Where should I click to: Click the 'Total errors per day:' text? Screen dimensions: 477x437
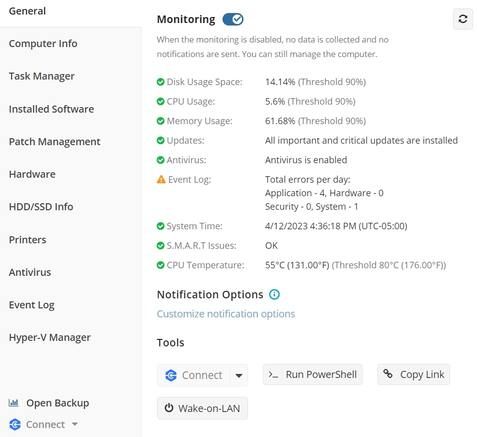[x=308, y=180]
